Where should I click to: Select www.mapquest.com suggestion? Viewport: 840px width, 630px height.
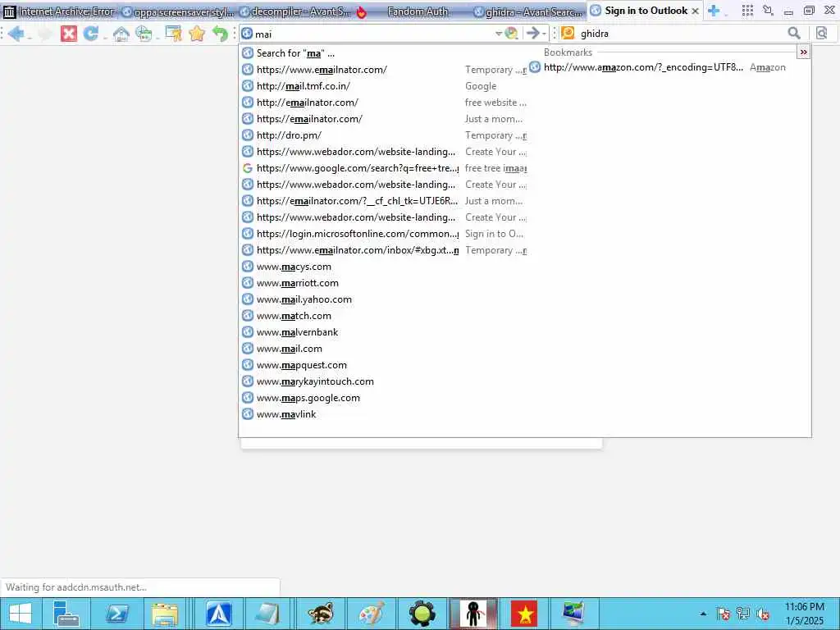tap(384, 365)
